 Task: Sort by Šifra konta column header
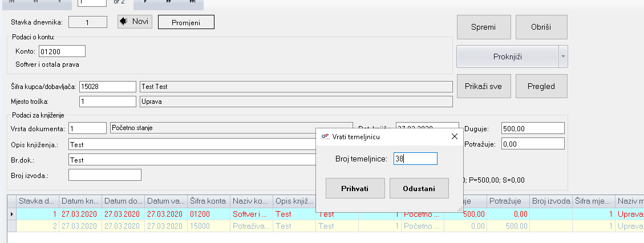click(208, 201)
